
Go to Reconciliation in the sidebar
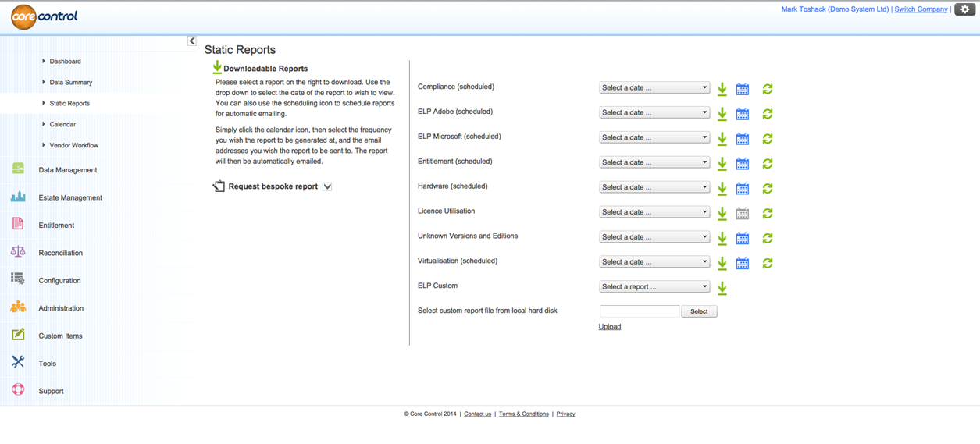[60, 253]
